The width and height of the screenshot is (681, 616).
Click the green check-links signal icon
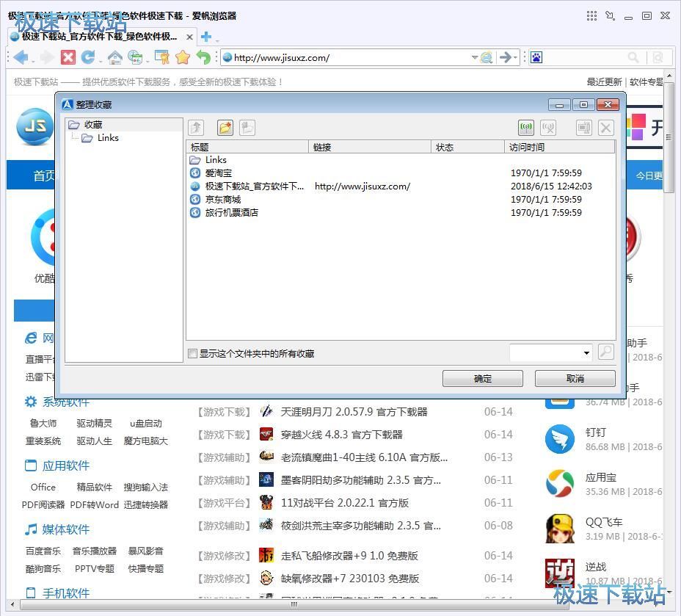pos(526,128)
